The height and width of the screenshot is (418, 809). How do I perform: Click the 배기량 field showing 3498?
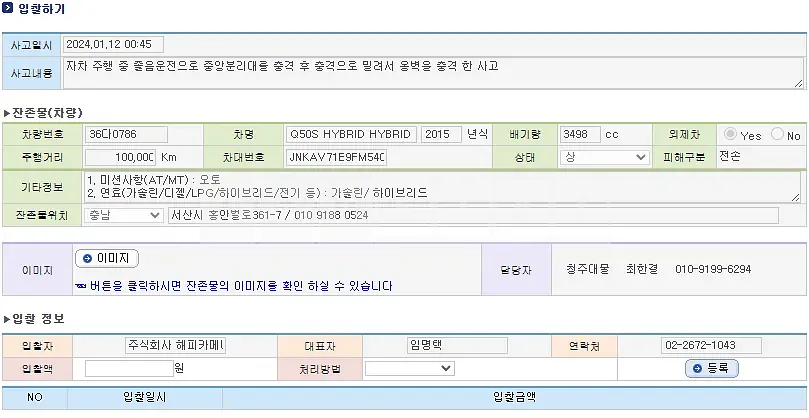[580, 135]
